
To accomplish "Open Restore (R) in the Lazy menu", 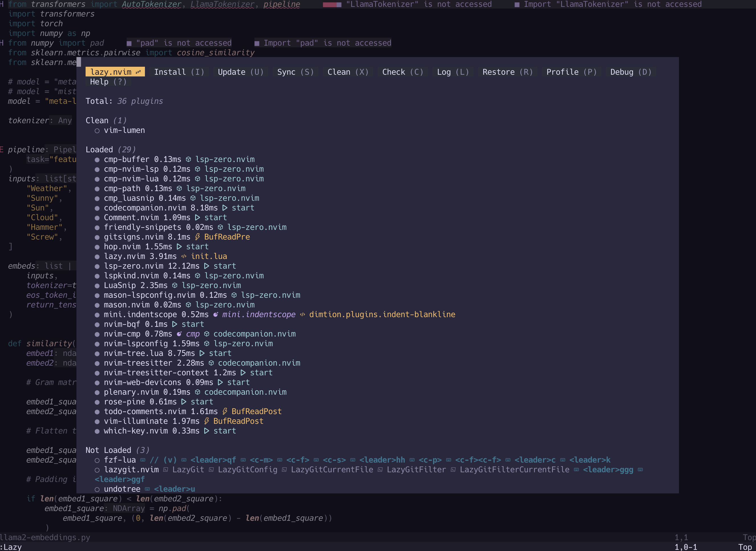I will pos(508,72).
